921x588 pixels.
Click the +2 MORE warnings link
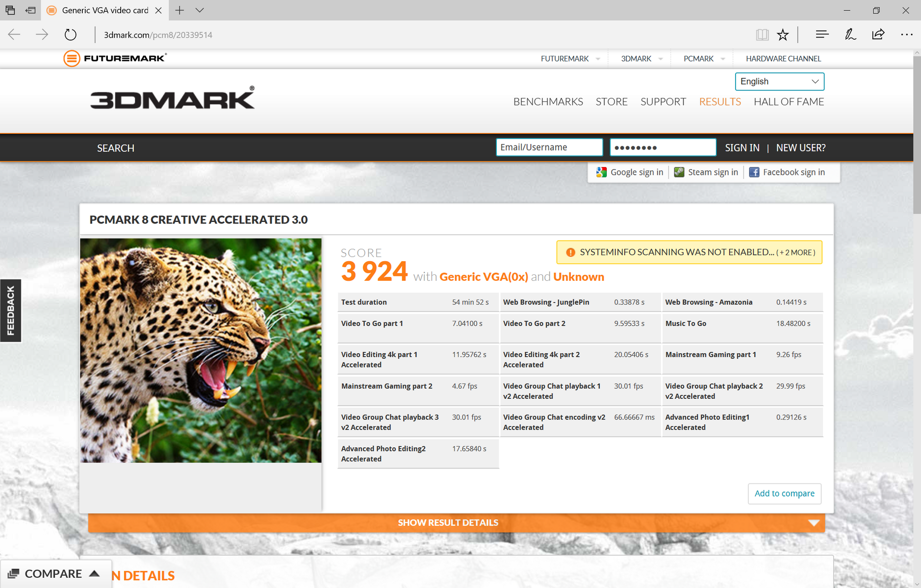796,252
